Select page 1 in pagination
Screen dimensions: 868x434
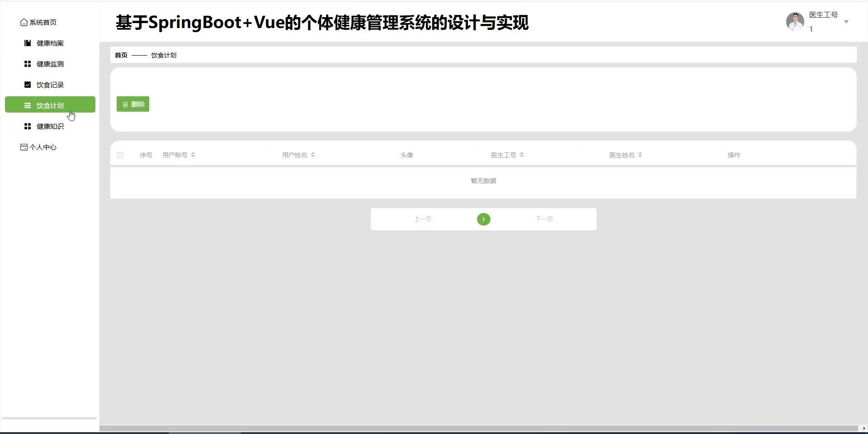coord(484,219)
